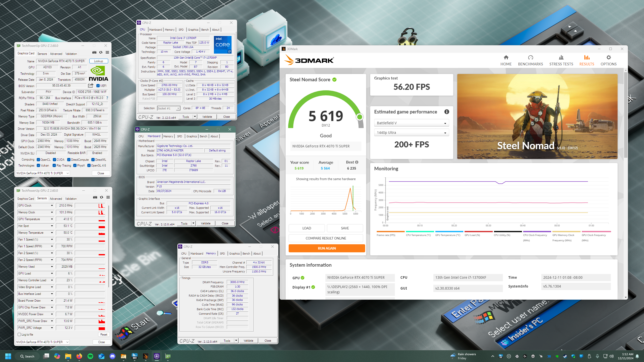644x362 pixels.
Task: Click the info icon next to Best score
Action: pos(357,162)
